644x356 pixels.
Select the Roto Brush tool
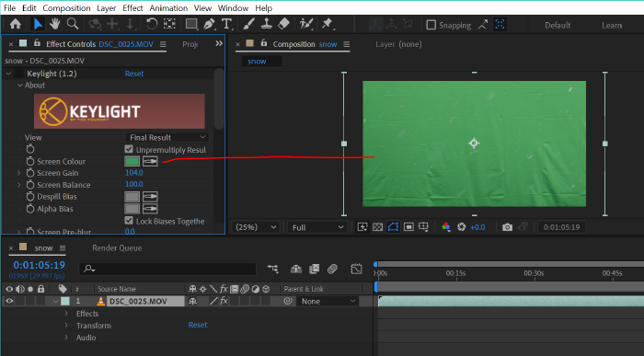[x=306, y=24]
